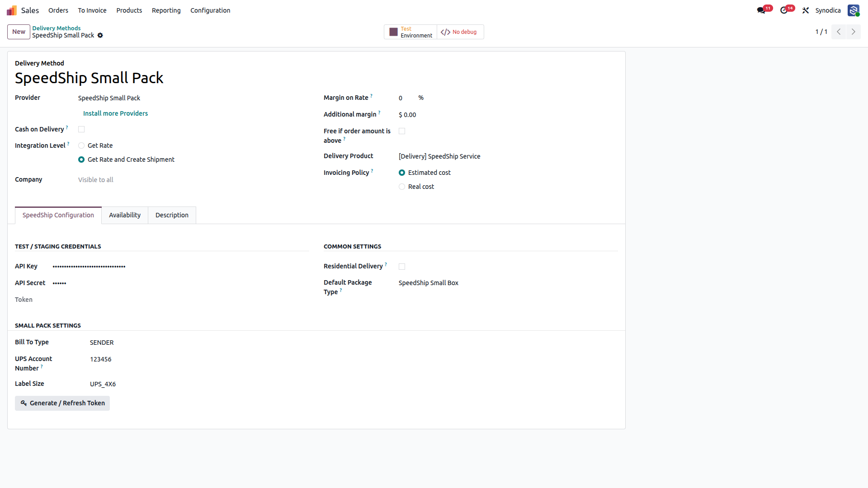The width and height of the screenshot is (868, 488).
Task: Open the To Invoice menu
Action: [92, 10]
